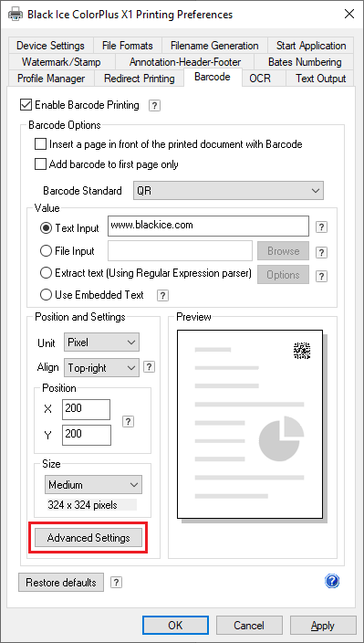Click help icon beside Enable Barcode Printing
This screenshot has width=364, height=643.
tap(154, 106)
